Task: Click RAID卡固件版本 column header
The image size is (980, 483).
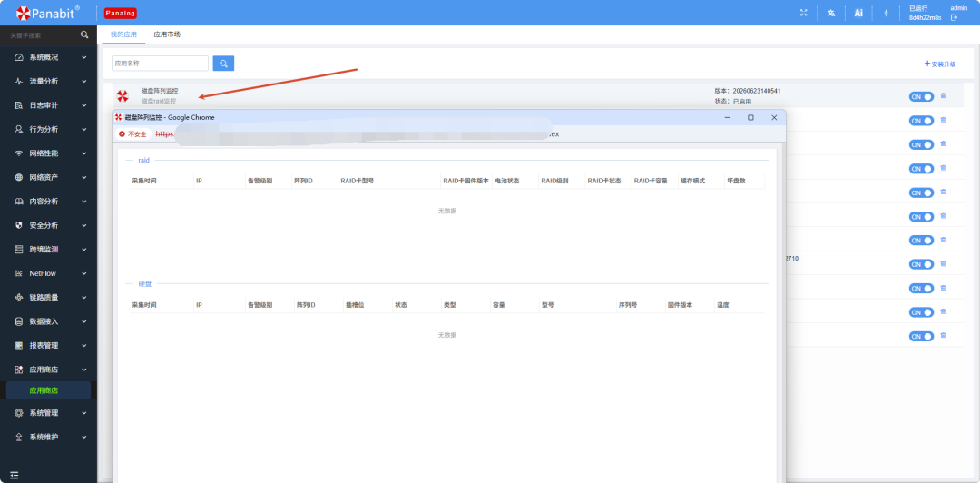Action: click(465, 181)
